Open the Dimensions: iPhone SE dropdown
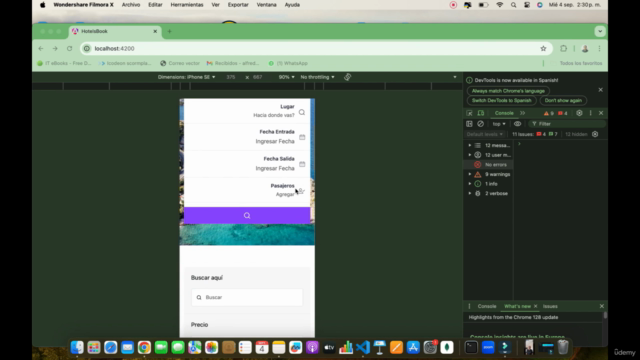The width and height of the screenshot is (640, 360). click(x=186, y=77)
